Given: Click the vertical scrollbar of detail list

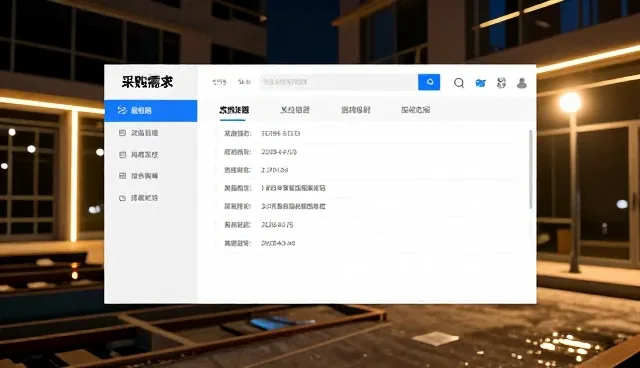Looking at the screenshot, I should coord(531,169).
